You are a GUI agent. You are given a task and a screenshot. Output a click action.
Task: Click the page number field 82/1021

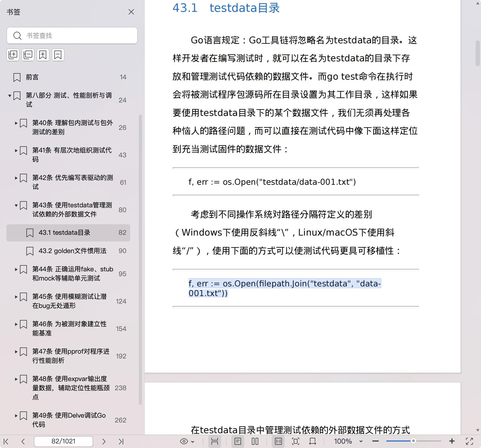63,441
